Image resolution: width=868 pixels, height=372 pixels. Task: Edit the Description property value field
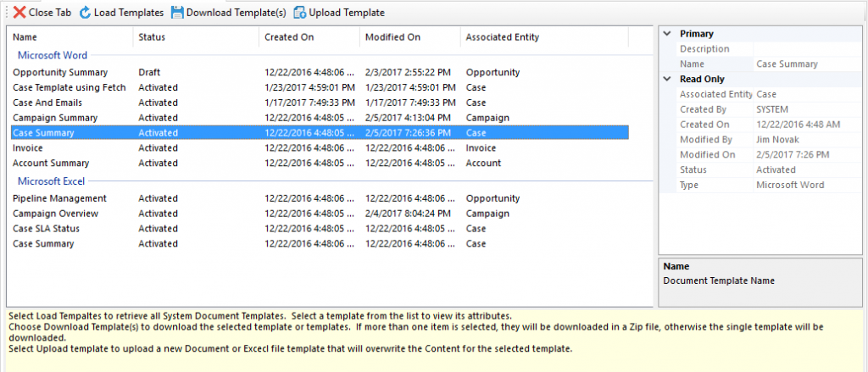tap(808, 48)
